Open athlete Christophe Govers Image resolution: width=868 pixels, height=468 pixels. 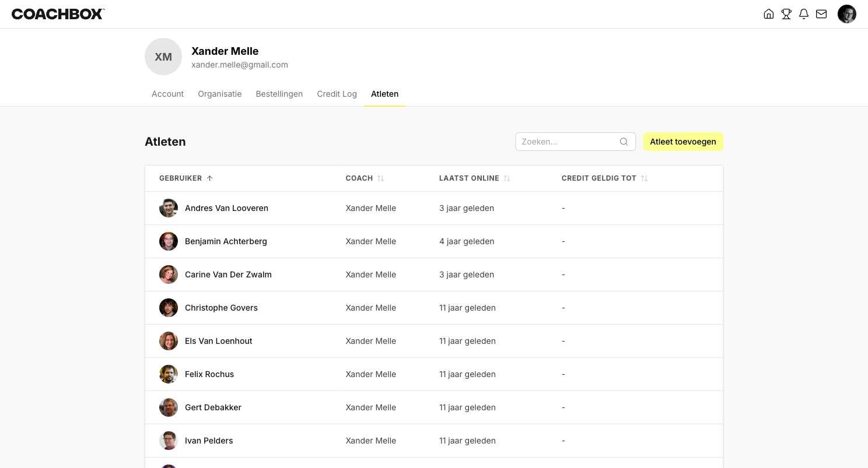pos(221,308)
